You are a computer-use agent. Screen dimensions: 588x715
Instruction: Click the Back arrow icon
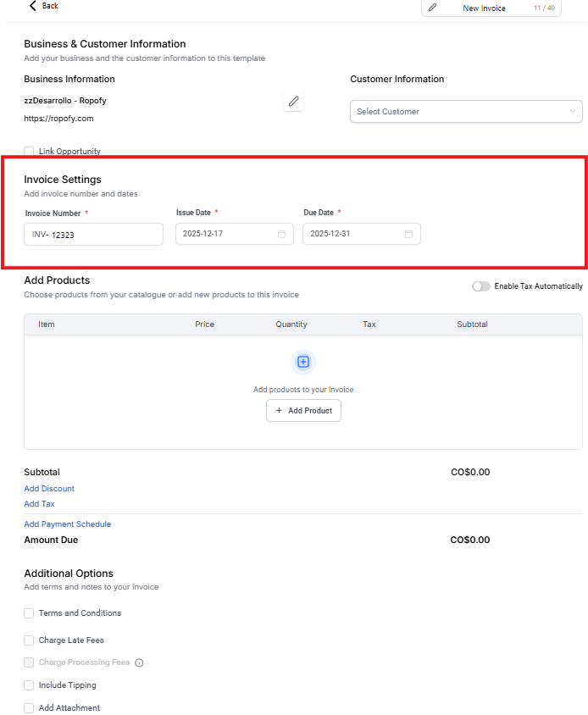tap(33, 6)
